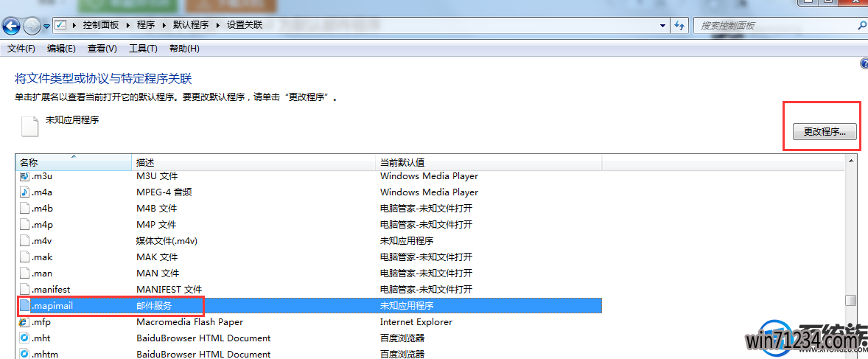Expand arrow after 程序 breadcrumb

click(x=164, y=25)
